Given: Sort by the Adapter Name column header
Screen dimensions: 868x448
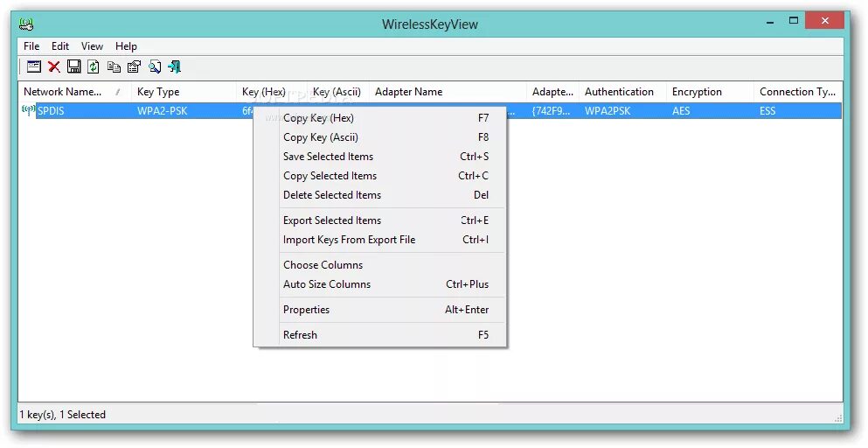Looking at the screenshot, I should coord(448,92).
